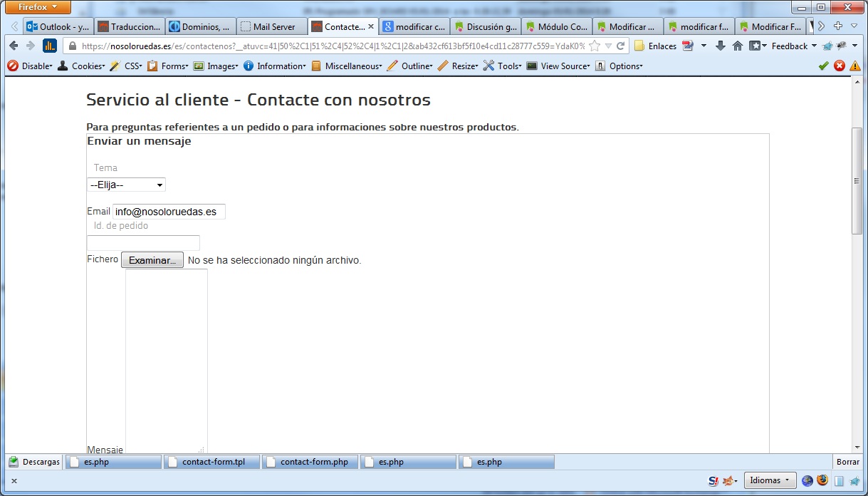This screenshot has width=868, height=496.
Task: Click the PDF toolbar icon
Action: coord(688,46)
